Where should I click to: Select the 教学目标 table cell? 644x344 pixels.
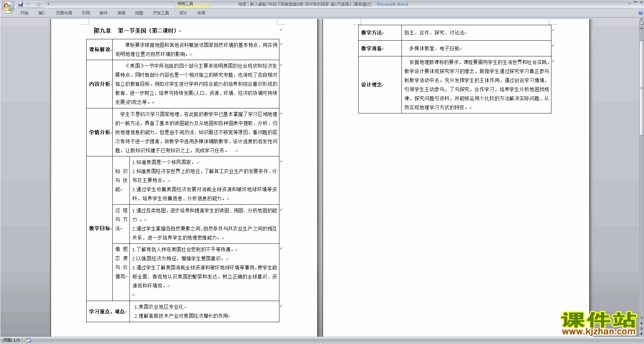(100, 228)
